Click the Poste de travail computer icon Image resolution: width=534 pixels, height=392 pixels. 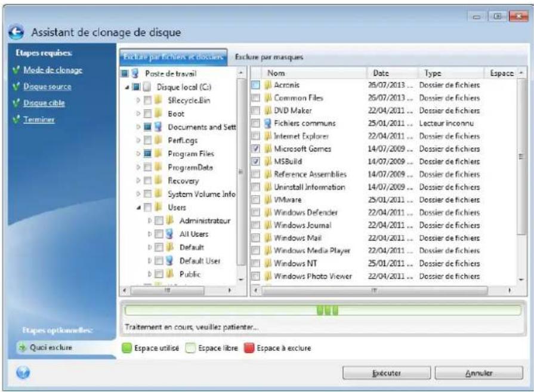(135, 73)
